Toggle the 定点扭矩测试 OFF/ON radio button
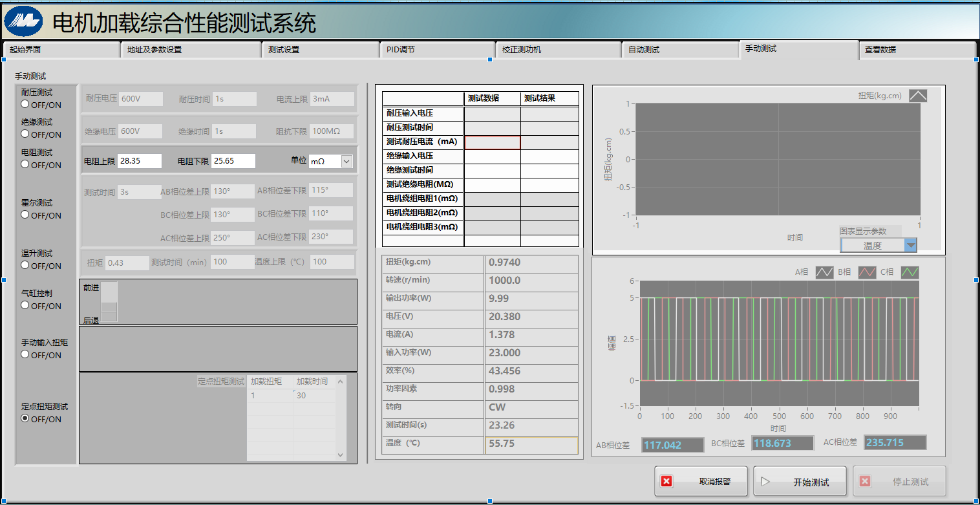Screen dimensions: 980x505 25,419
